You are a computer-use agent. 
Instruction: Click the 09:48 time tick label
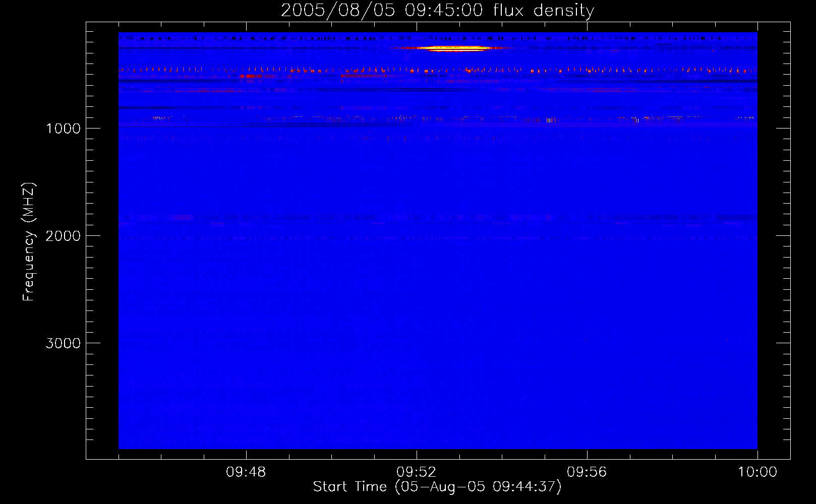point(246,472)
